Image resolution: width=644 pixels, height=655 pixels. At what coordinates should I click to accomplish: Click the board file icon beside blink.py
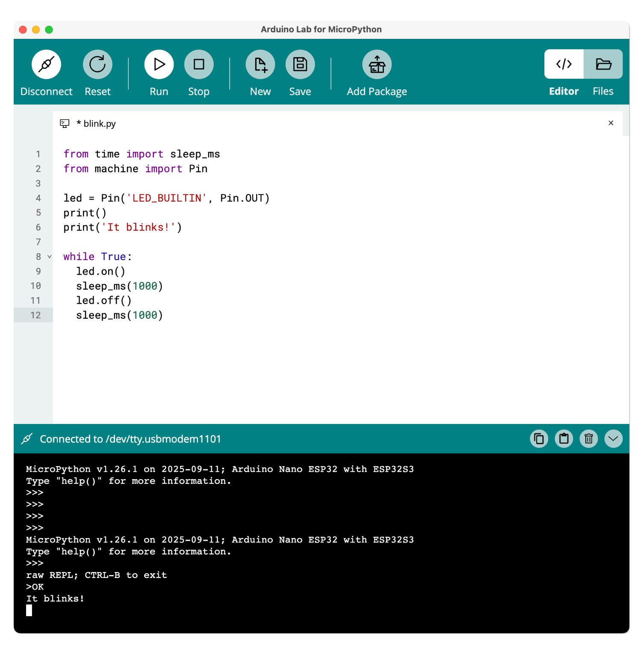click(65, 124)
